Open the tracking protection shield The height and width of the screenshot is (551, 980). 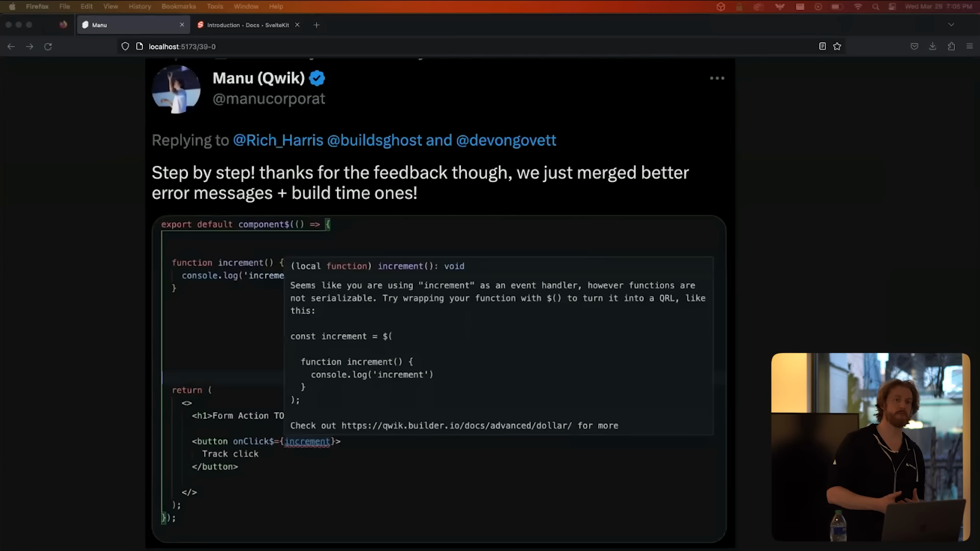coord(125,46)
